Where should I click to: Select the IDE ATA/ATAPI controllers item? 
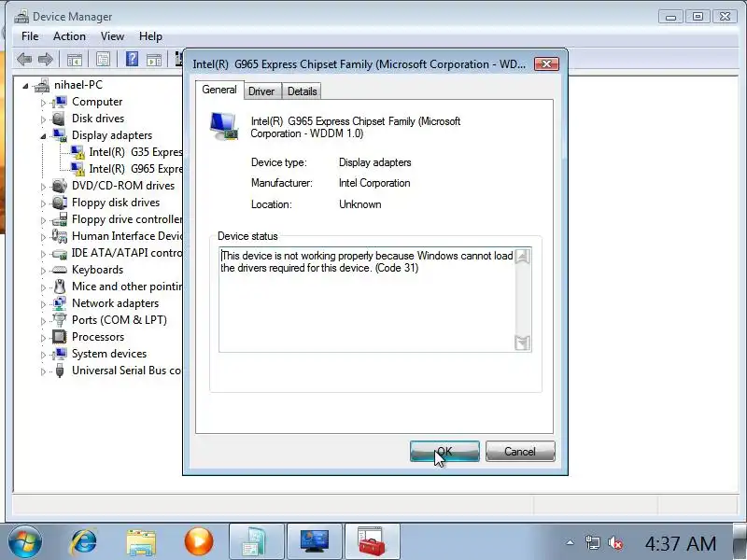click(127, 253)
